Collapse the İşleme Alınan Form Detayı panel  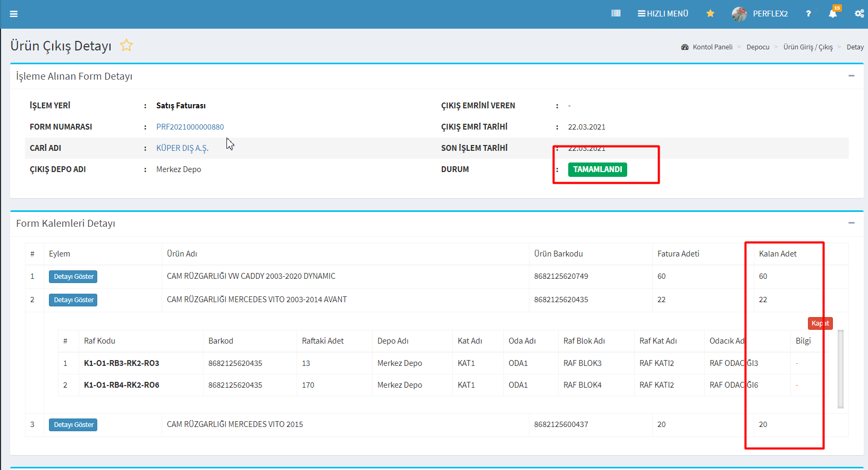click(x=852, y=76)
